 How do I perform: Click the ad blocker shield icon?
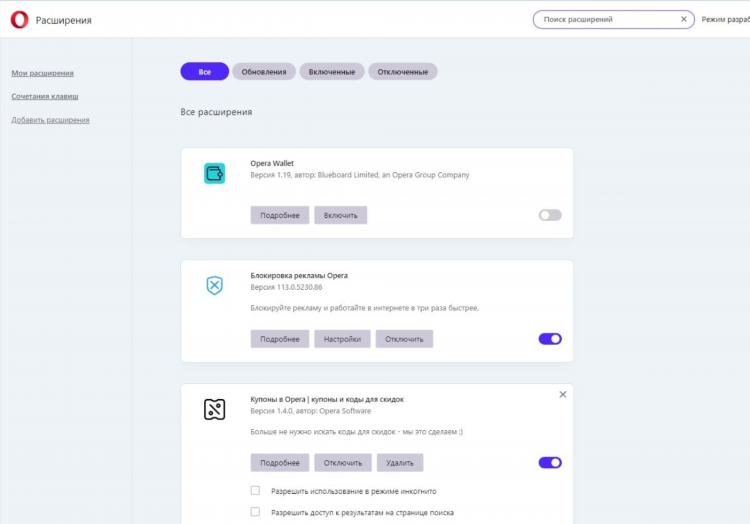coord(214,285)
